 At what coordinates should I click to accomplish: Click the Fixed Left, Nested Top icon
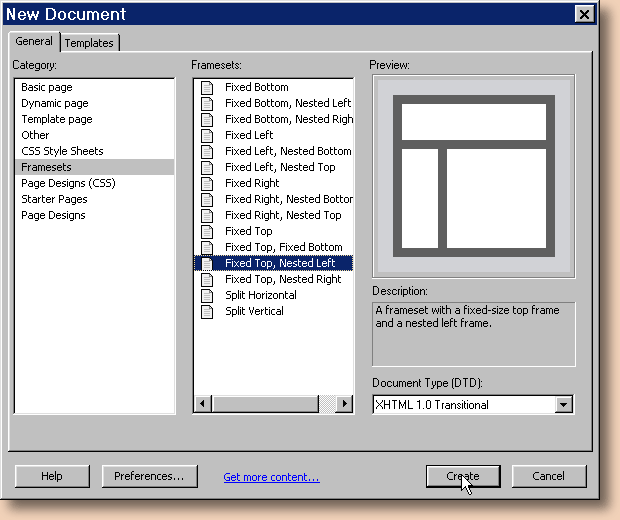(207, 167)
